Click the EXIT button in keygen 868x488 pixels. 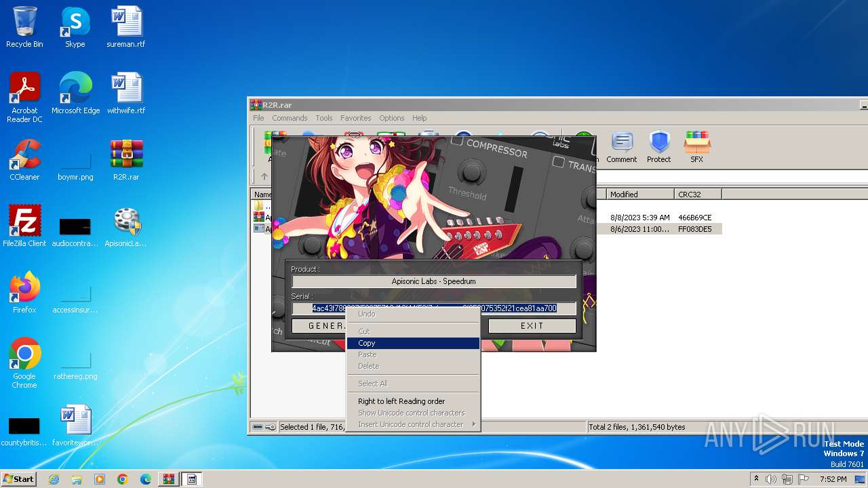pos(532,326)
